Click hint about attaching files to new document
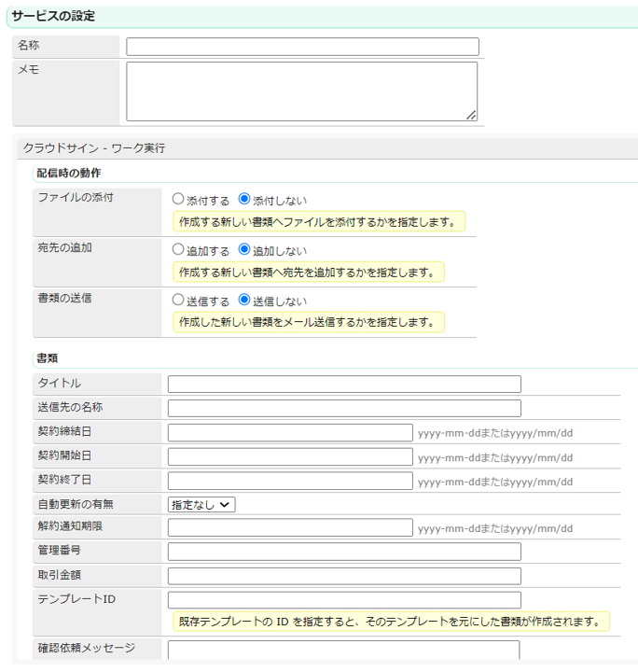Image resolution: width=638 pixels, height=672 pixels. (x=319, y=221)
